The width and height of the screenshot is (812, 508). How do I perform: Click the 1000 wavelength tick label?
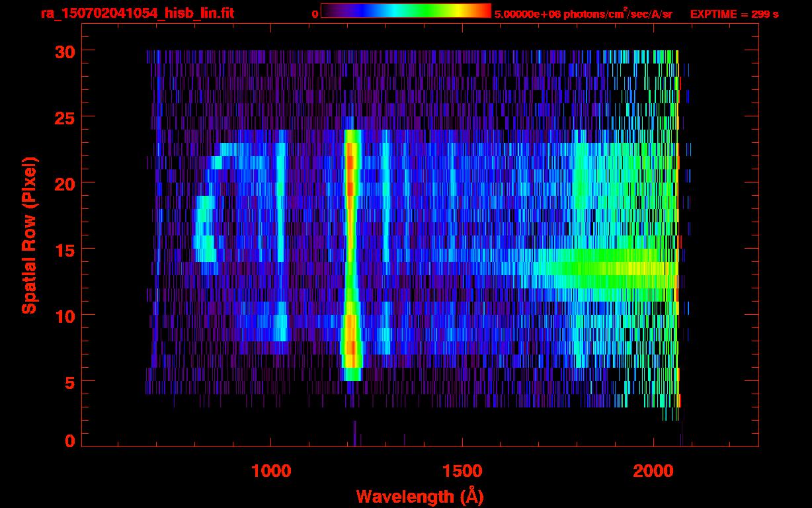[x=271, y=471]
